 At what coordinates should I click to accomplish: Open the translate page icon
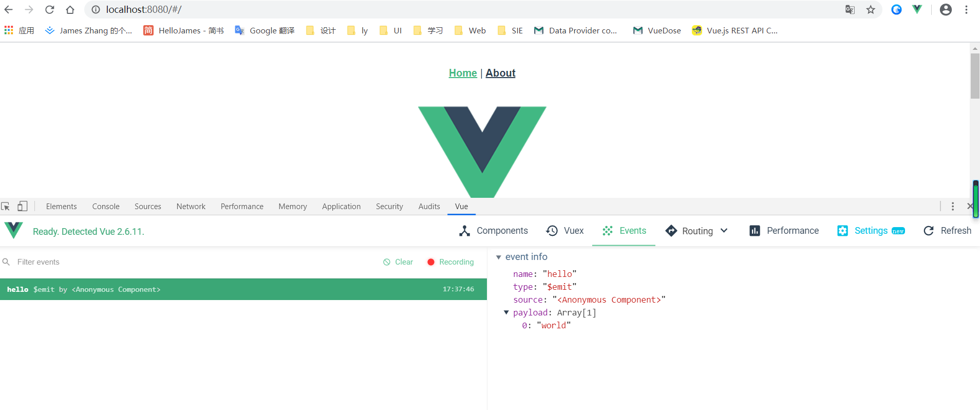pos(850,9)
